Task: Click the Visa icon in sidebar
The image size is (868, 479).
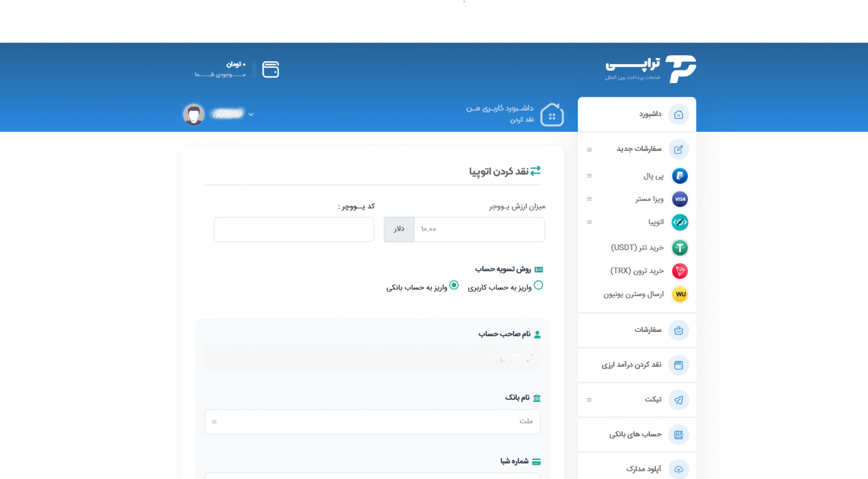Action: pos(680,199)
